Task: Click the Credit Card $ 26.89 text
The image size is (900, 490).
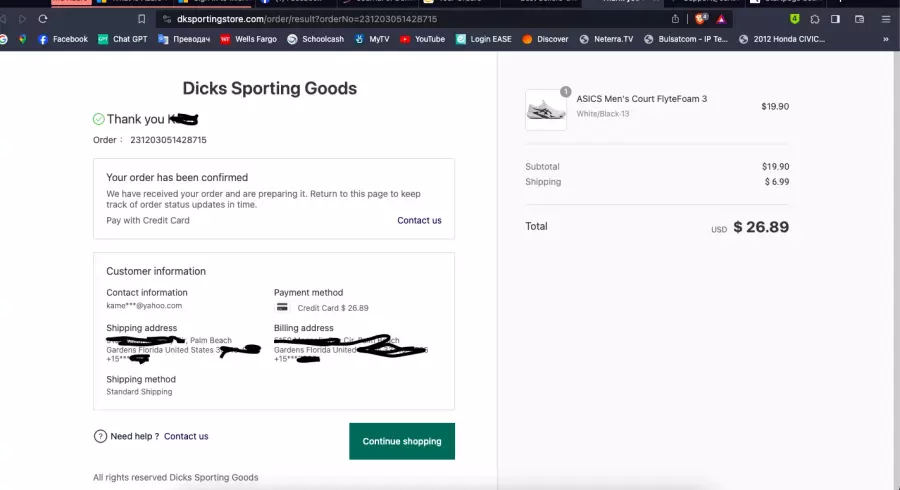Action: 333,308
